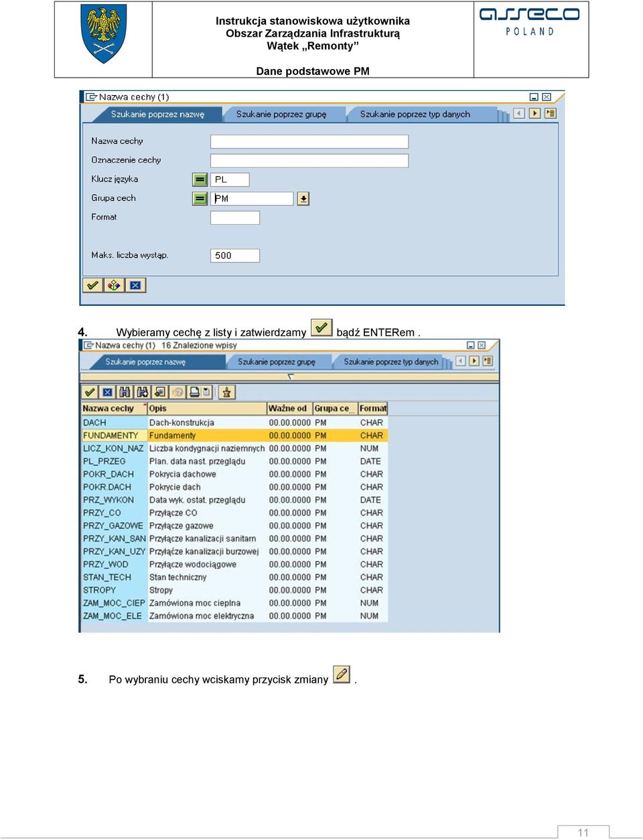Select the ZAM_MOC_ELE entry
This screenshot has width=643, height=840.
(113, 616)
